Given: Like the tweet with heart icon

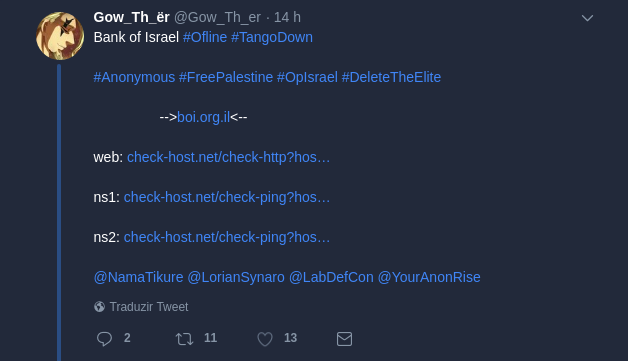Looking at the screenshot, I should tap(265, 339).
